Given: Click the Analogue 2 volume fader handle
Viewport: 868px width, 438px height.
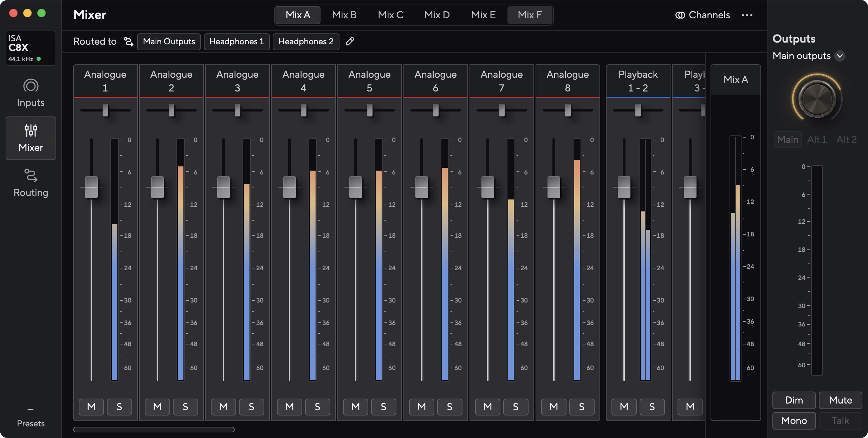Looking at the screenshot, I should click(x=157, y=187).
